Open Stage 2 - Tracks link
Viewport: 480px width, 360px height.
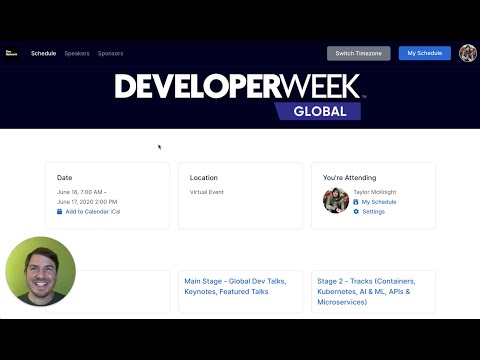[x=366, y=291]
